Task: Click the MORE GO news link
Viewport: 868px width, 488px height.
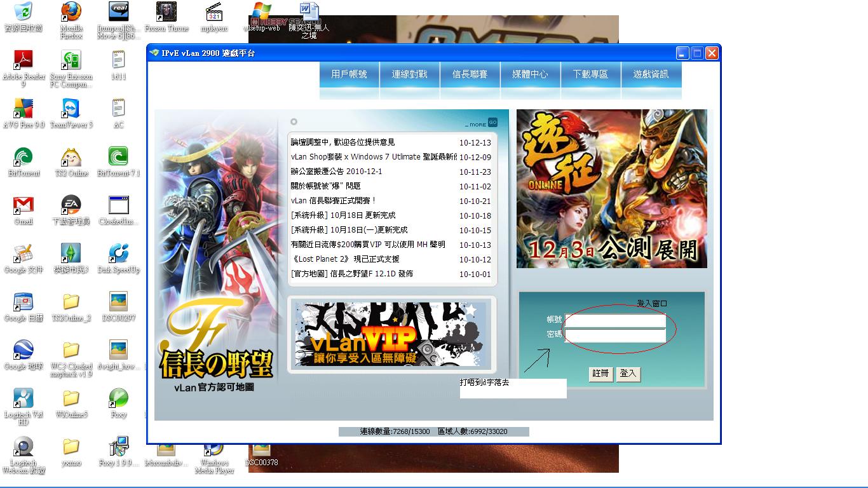Action: click(x=481, y=123)
